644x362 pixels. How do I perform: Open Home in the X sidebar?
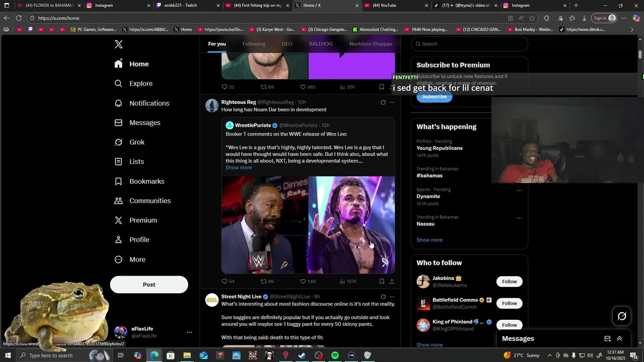pyautogui.click(x=132, y=64)
